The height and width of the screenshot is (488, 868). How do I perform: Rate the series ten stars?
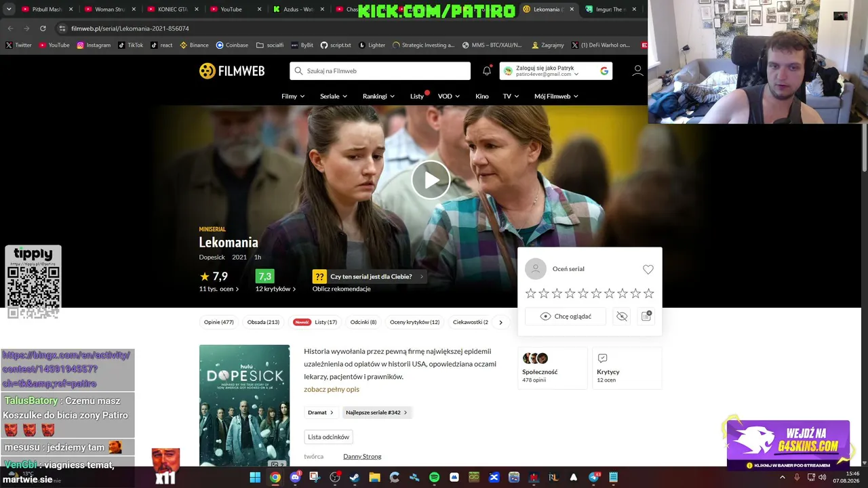pos(649,293)
